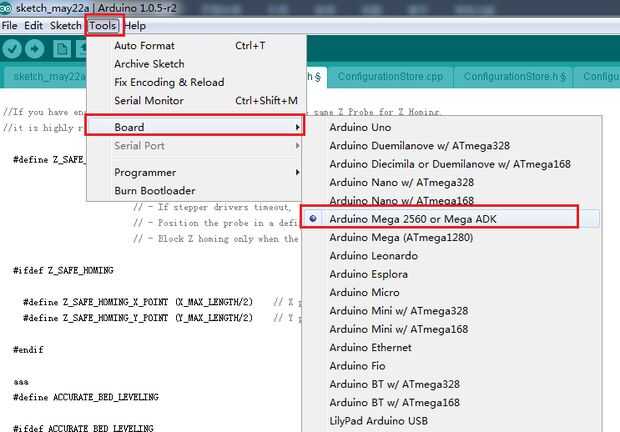
Task: Choose Arduino Mega (ATmega1280) board
Action: click(x=451, y=237)
